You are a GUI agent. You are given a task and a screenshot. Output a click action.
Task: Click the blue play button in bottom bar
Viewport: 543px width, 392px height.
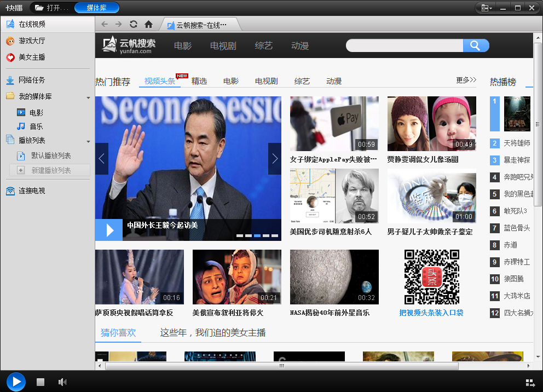pyautogui.click(x=16, y=382)
